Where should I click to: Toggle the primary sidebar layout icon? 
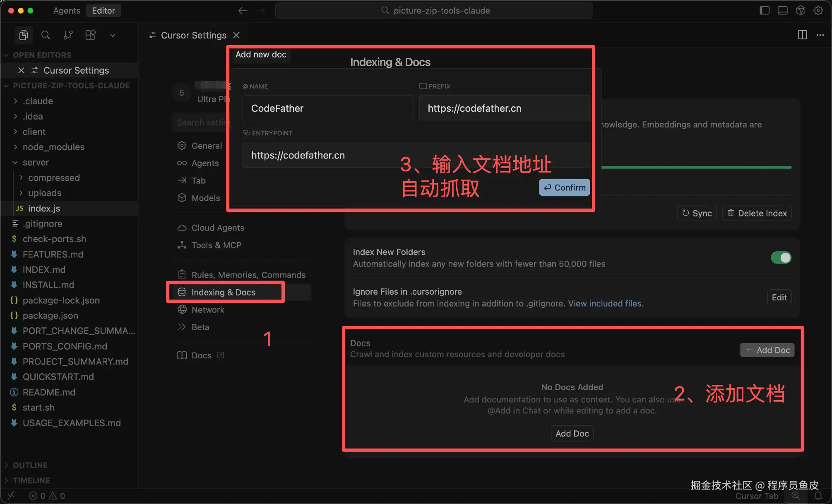[x=765, y=11]
